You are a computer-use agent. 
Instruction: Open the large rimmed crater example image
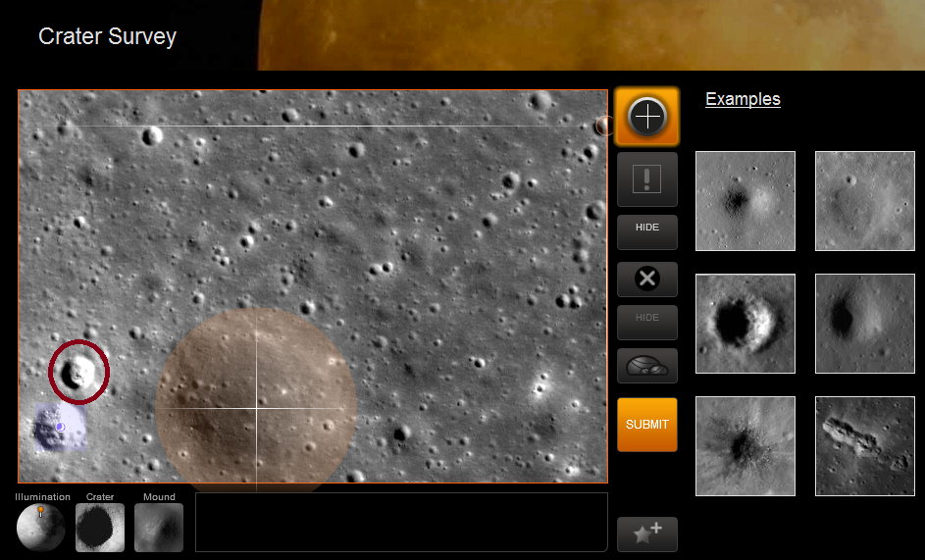pyautogui.click(x=745, y=324)
